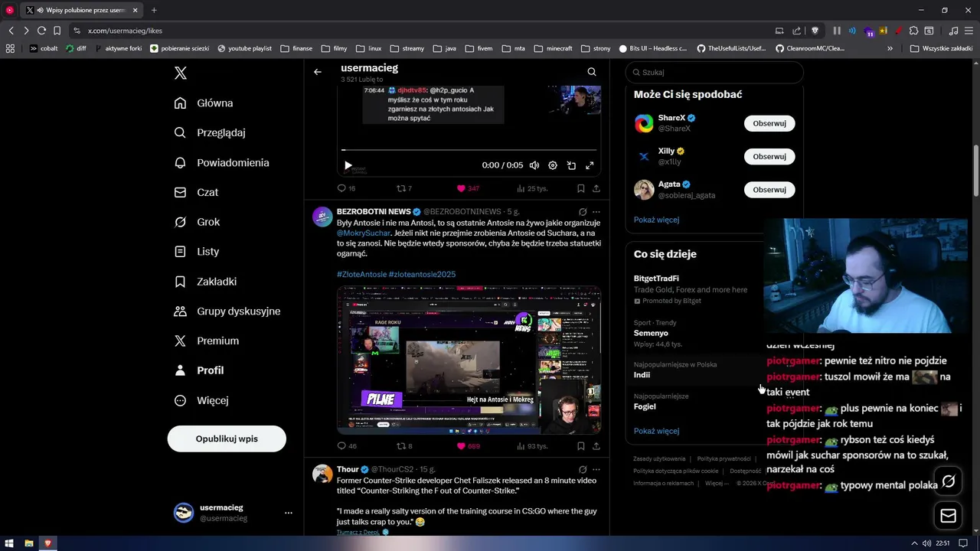
Task: Follow ShareX with Obserwuj button
Action: (769, 123)
